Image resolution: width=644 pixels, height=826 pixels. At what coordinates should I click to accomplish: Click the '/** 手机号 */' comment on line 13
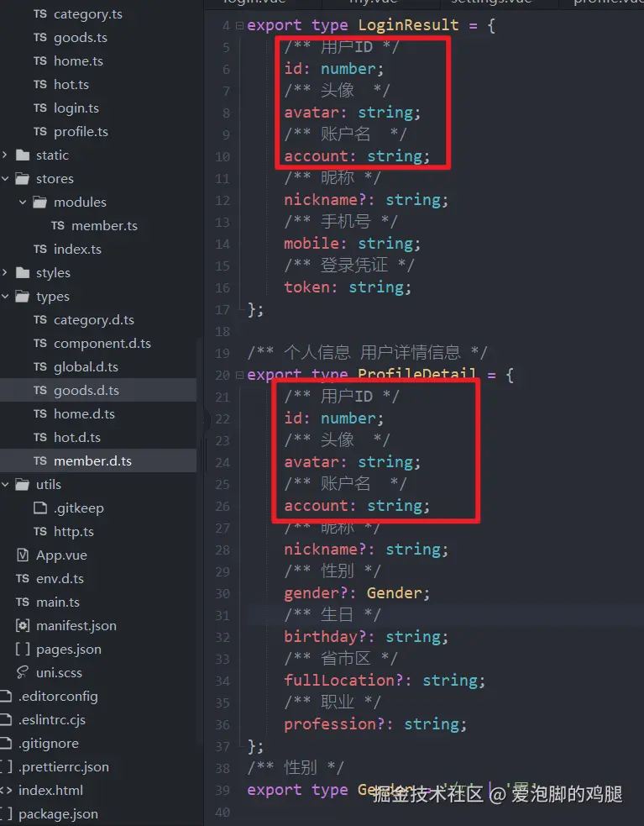tap(341, 222)
